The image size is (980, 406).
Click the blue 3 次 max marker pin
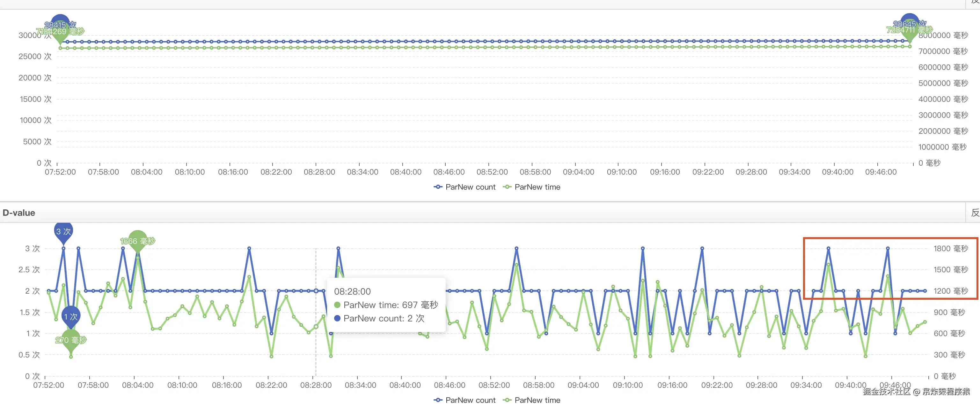click(x=63, y=231)
